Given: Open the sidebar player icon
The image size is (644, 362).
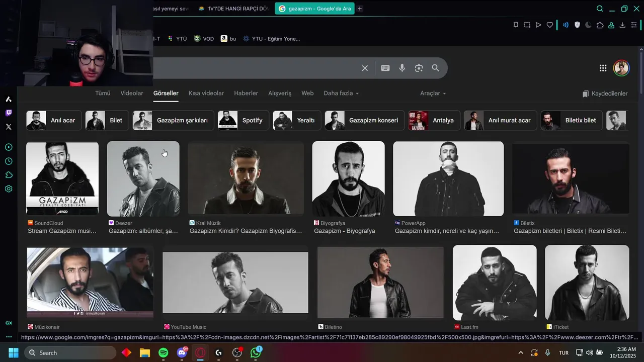Looking at the screenshot, I should point(9,147).
